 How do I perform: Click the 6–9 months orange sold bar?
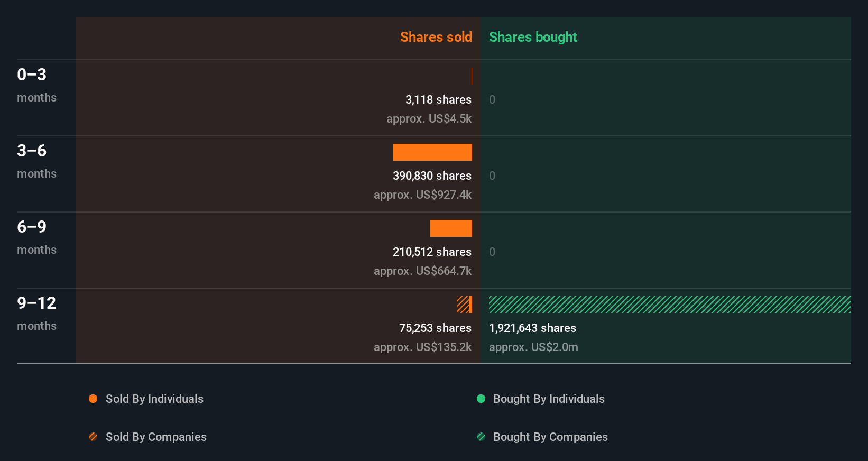pyautogui.click(x=451, y=228)
